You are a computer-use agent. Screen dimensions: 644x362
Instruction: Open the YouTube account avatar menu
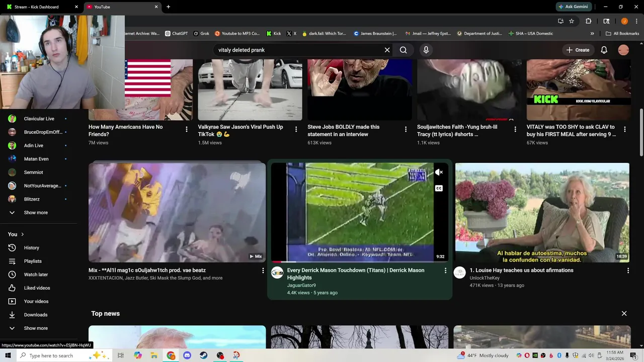click(623, 50)
